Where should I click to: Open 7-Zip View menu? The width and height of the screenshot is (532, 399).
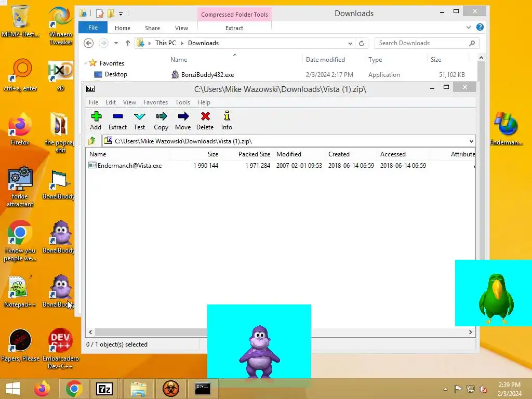[x=129, y=102]
